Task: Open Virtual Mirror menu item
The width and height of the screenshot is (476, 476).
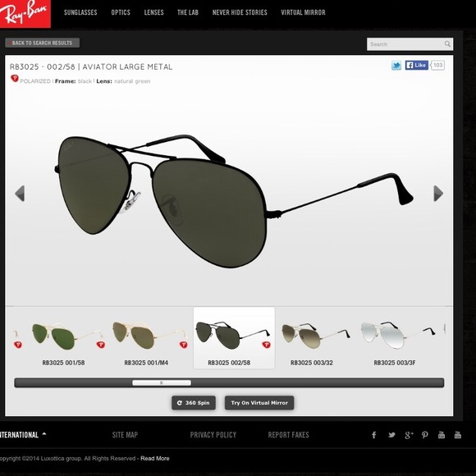Action: pyautogui.click(x=303, y=12)
